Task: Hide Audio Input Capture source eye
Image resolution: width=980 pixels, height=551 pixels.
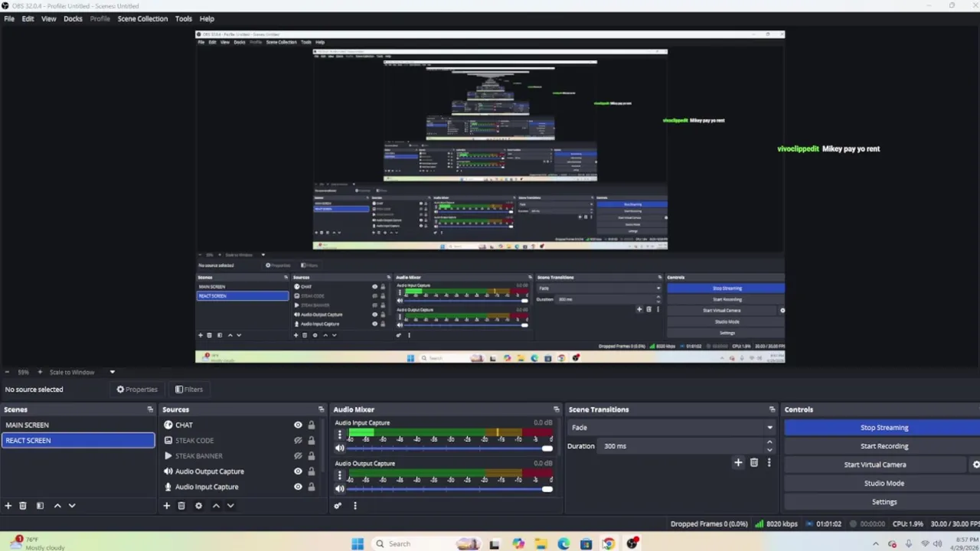Action: [x=298, y=487]
